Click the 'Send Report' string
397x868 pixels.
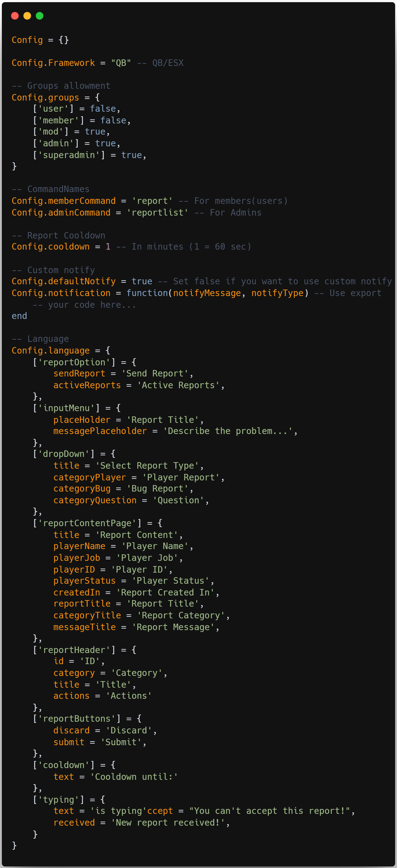pos(155,373)
